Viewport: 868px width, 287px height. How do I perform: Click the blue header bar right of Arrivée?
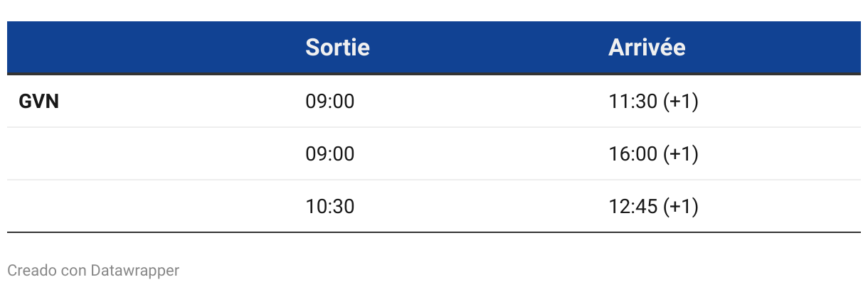[x=776, y=48]
